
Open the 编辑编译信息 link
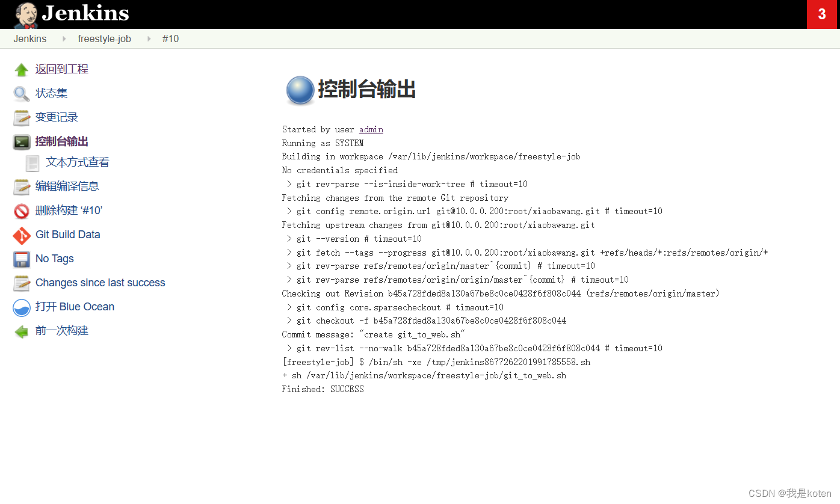pyautogui.click(x=67, y=186)
